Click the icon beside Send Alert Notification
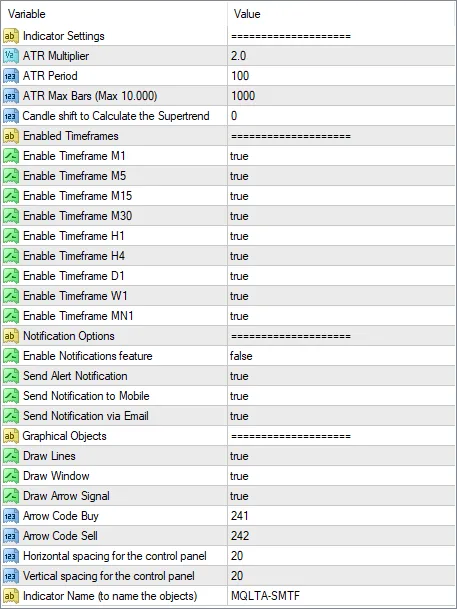 11,376
